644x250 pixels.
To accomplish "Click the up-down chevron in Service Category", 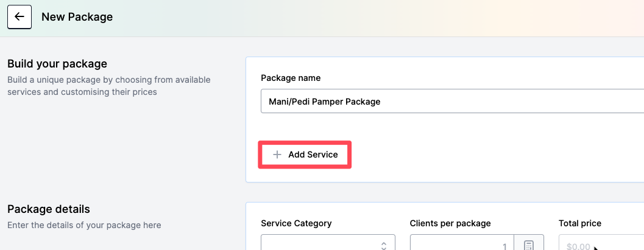I will [383, 246].
